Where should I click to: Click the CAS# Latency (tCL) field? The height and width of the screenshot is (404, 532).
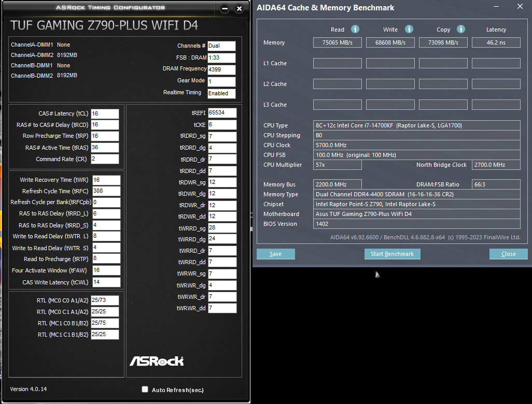(x=105, y=113)
